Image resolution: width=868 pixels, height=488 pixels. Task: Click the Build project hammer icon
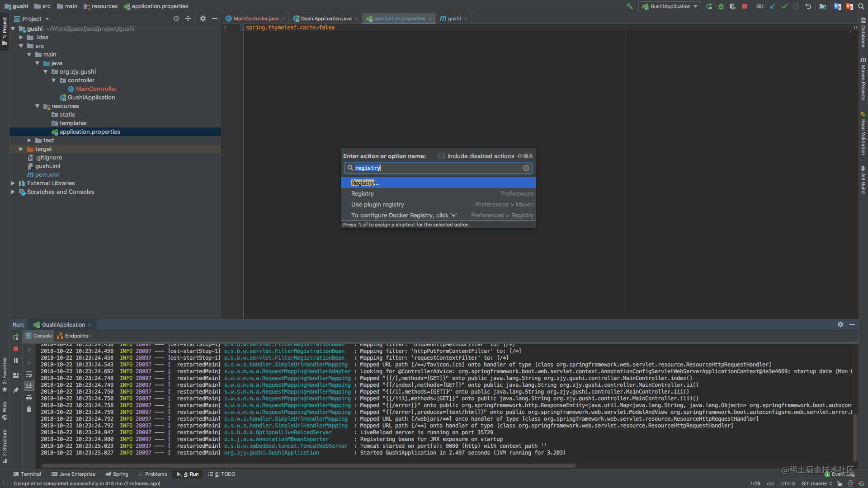pos(630,7)
